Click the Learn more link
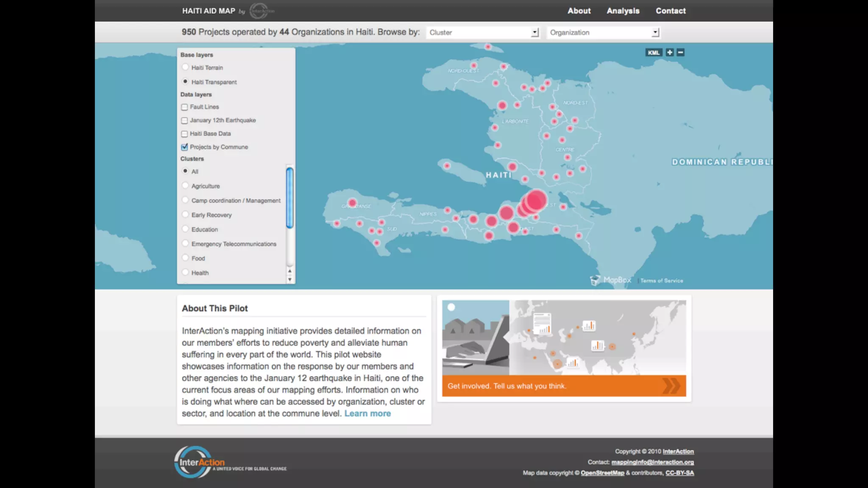Viewport: 868px width, 488px height. [367, 413]
